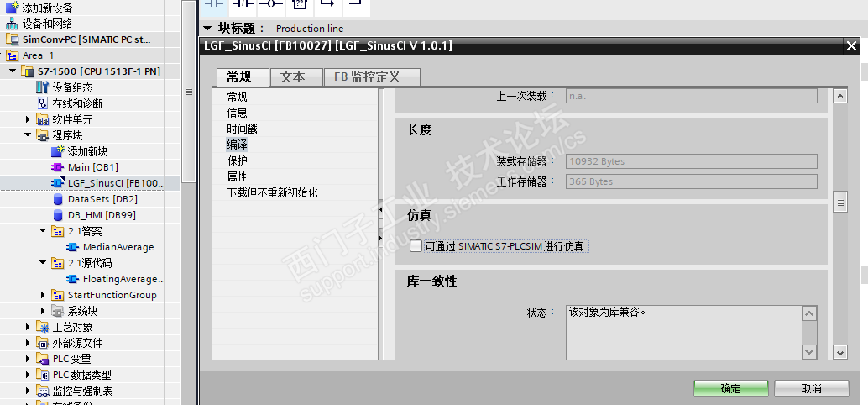Click the FloatingAverage block icon
The height and width of the screenshot is (405, 868).
tap(72, 279)
